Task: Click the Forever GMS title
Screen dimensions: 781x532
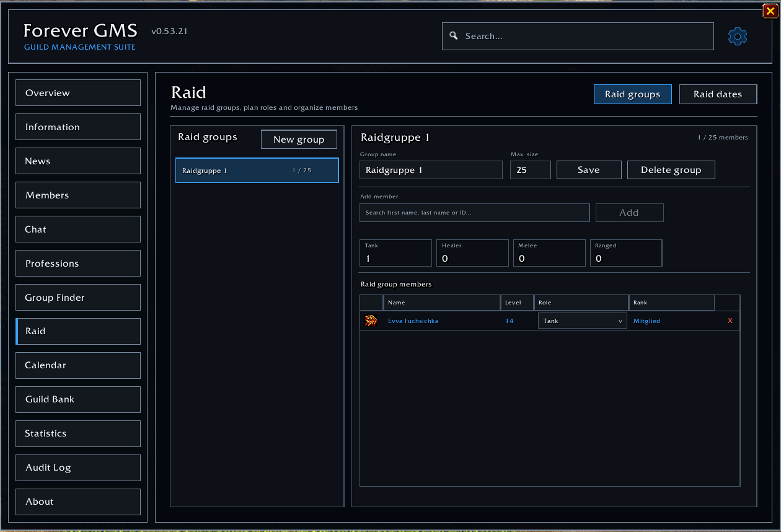Action: point(80,30)
